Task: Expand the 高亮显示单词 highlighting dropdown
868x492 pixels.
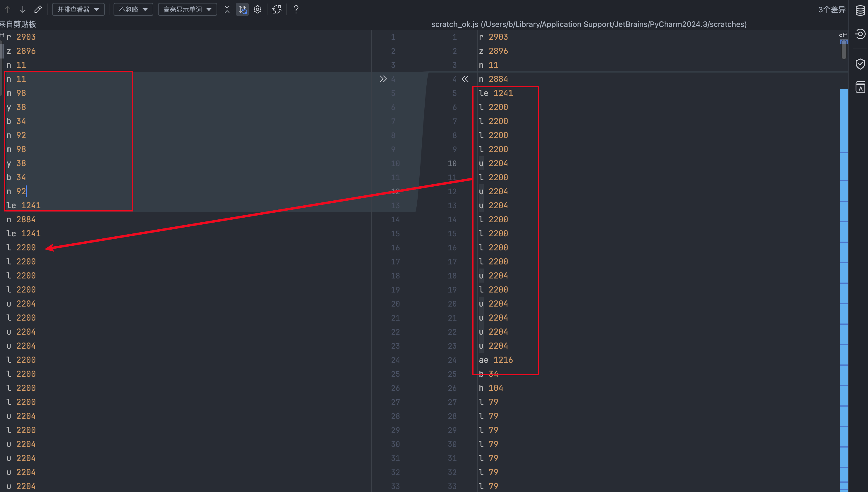Action: click(x=187, y=9)
